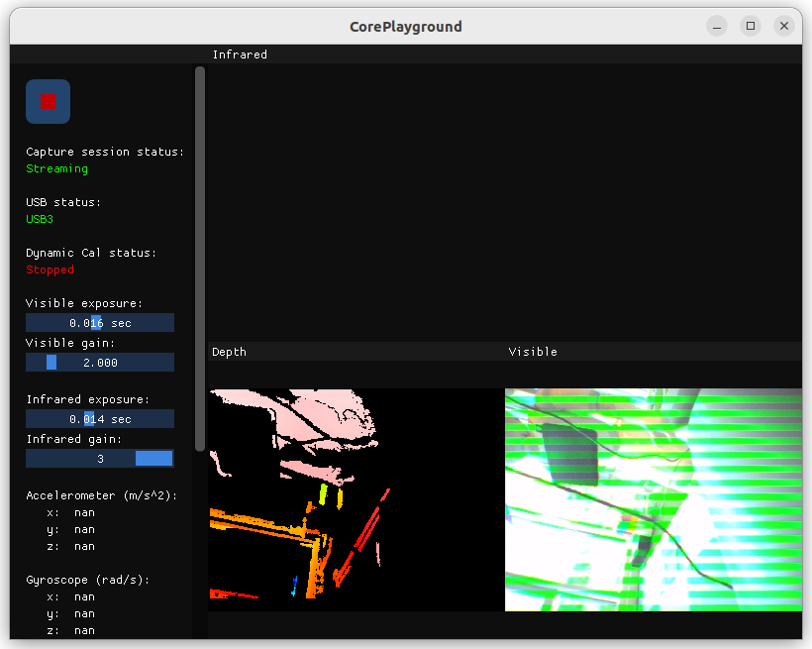
Task: Click the green Streaming status text
Action: tap(56, 168)
